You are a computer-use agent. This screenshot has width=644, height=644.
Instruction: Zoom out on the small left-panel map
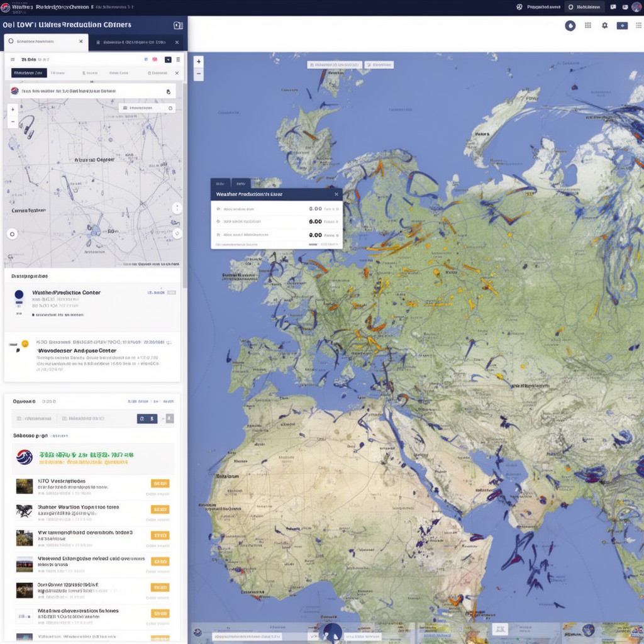[13, 122]
